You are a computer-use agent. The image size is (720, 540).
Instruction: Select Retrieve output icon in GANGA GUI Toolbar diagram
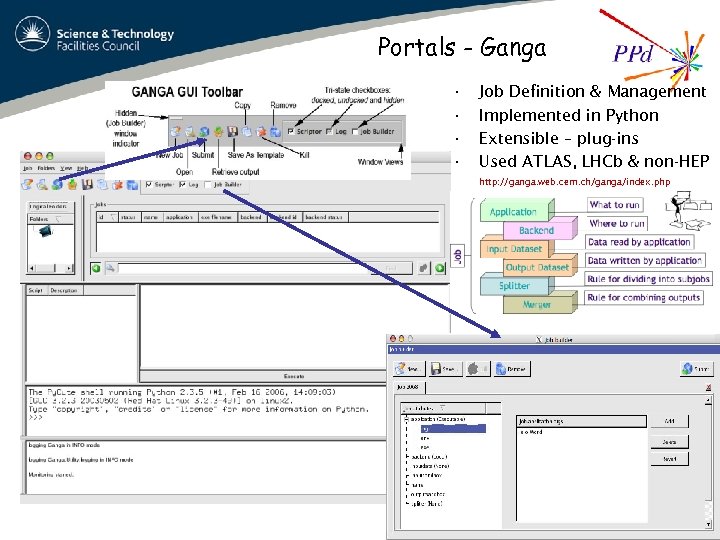point(219,132)
